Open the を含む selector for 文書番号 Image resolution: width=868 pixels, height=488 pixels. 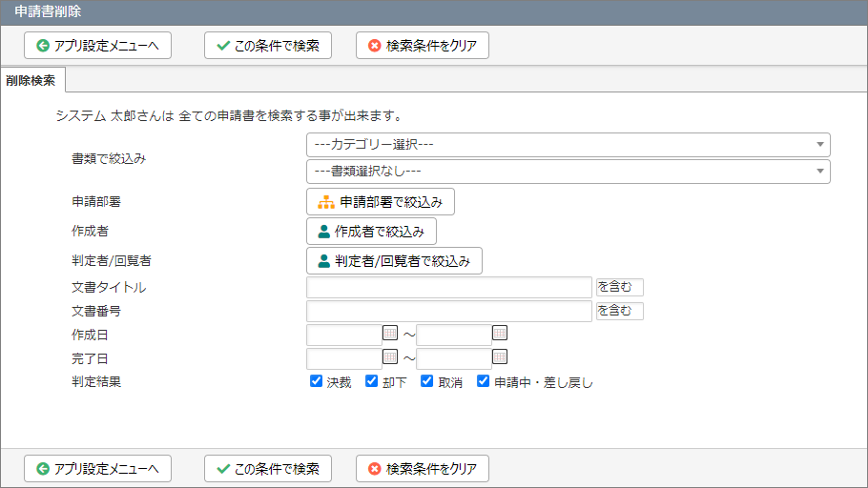(619, 311)
